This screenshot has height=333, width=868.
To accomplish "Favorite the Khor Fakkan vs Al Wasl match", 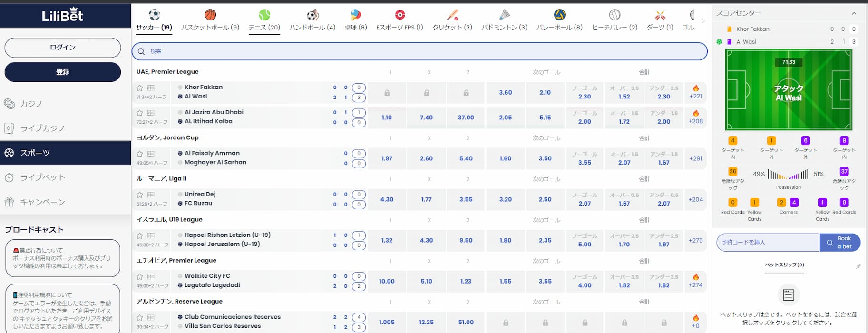I will pyautogui.click(x=139, y=88).
